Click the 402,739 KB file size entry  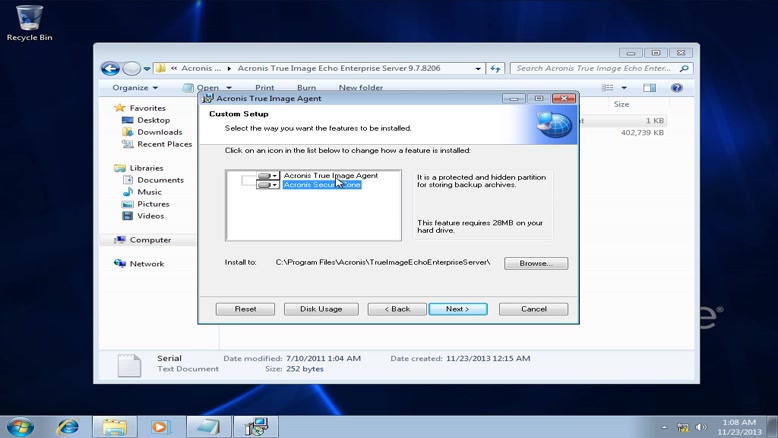point(642,132)
